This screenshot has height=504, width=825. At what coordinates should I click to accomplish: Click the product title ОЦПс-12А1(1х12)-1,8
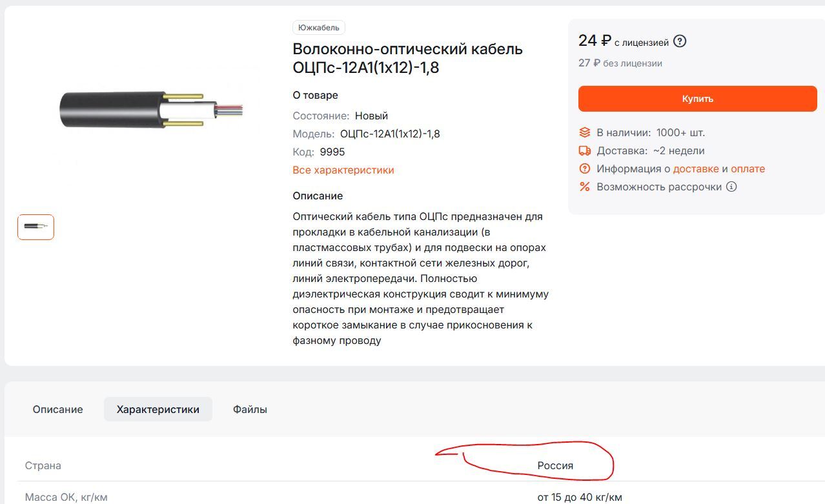[x=408, y=58]
